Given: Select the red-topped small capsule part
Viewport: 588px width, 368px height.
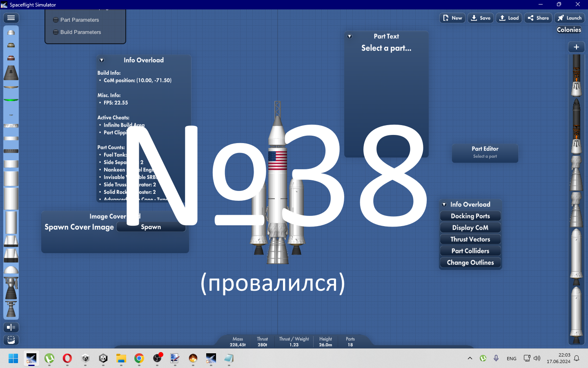Looking at the screenshot, I should point(11,58).
